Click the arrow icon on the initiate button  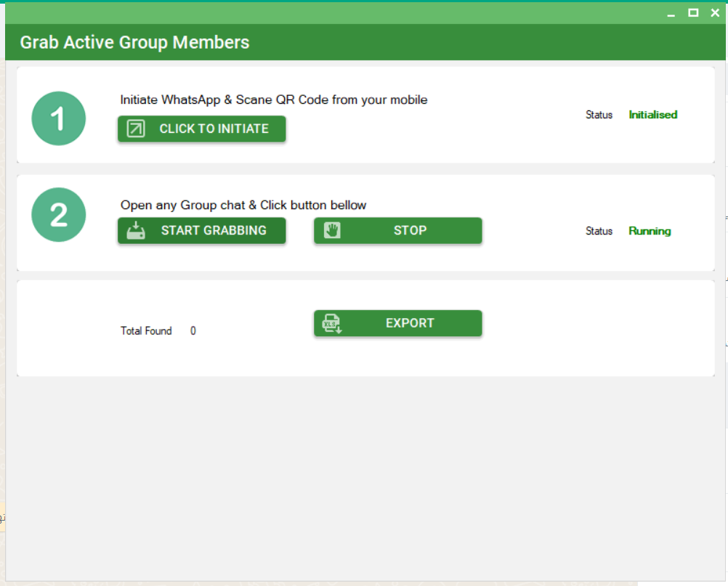(x=136, y=129)
